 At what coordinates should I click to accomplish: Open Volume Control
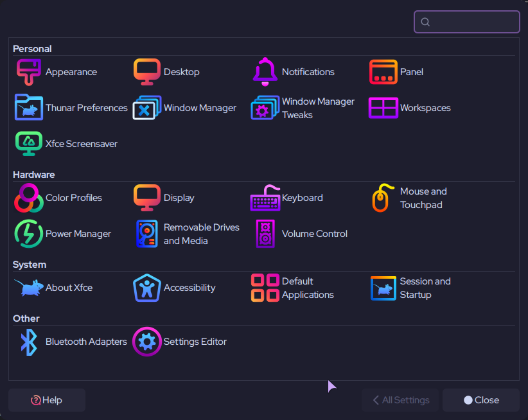pyautogui.click(x=265, y=234)
